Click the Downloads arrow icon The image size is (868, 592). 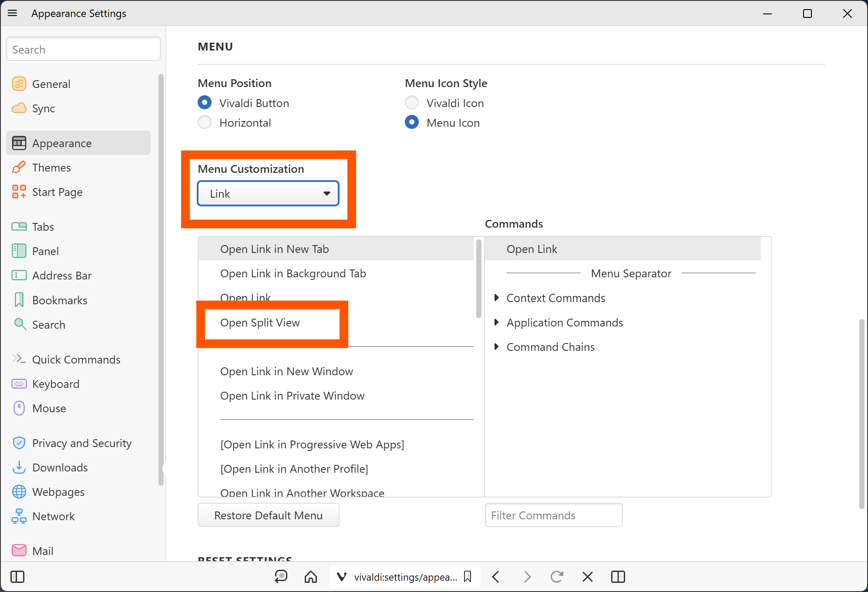click(19, 467)
